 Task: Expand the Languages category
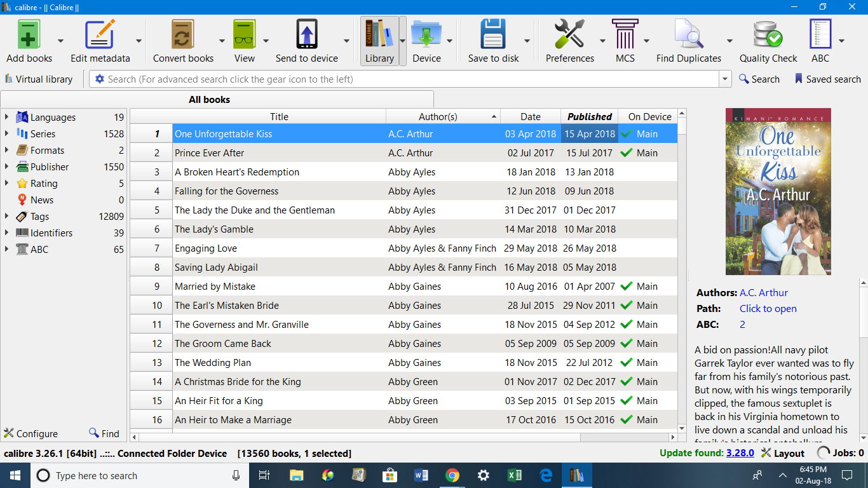pos(6,117)
